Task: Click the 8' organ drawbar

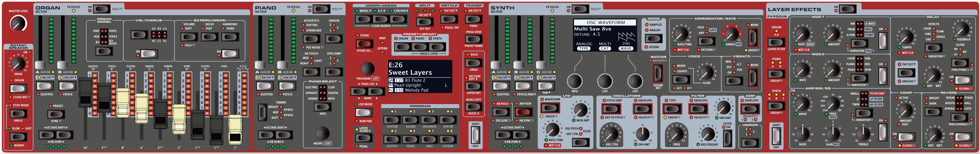Action: 123,103
